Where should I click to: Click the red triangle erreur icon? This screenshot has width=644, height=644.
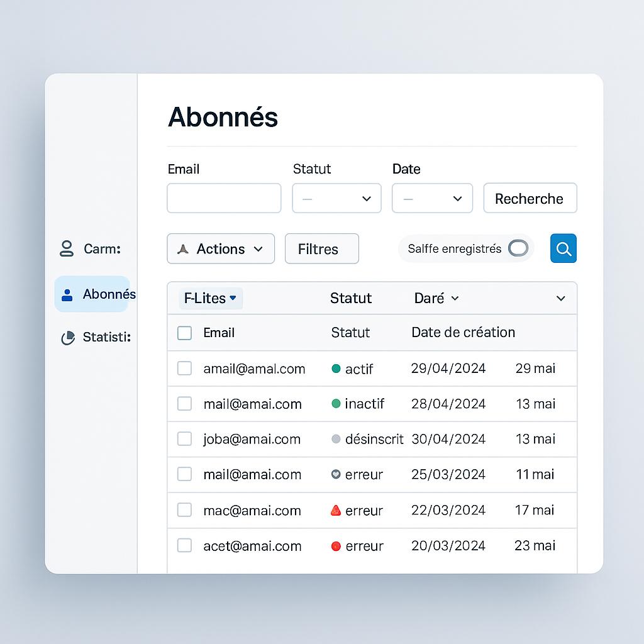click(x=336, y=510)
